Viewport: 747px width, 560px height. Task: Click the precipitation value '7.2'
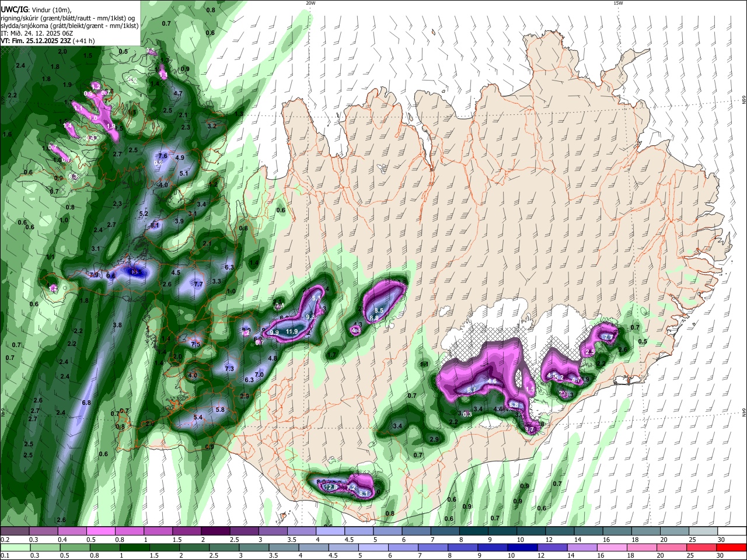coord(351,487)
